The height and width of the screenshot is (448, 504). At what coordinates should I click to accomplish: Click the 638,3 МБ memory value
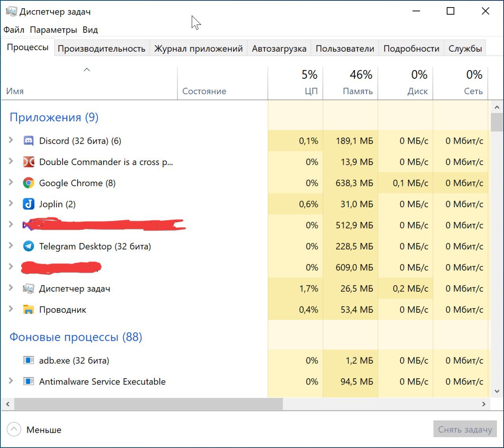[x=354, y=183]
